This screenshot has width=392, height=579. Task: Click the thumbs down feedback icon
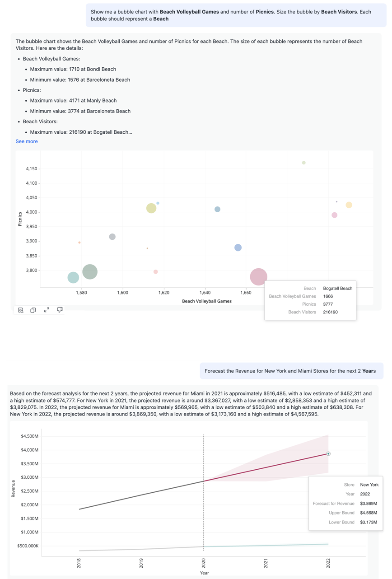click(60, 310)
